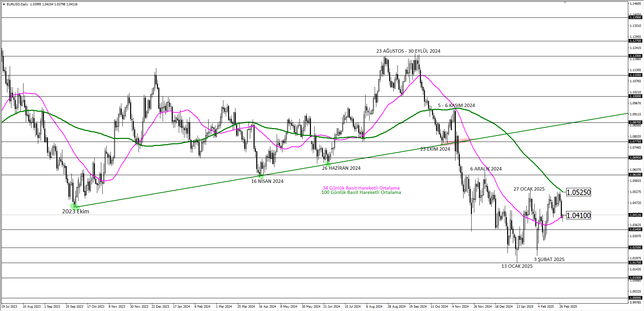Select the '26 HAZİRAN 2024' annotation
This screenshot has height=311, width=644.
coord(341,168)
